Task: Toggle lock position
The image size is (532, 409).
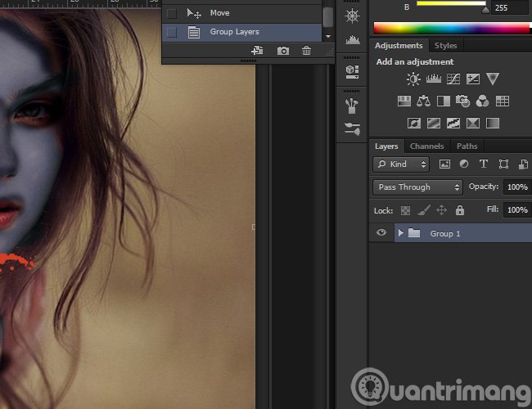Action: click(441, 210)
